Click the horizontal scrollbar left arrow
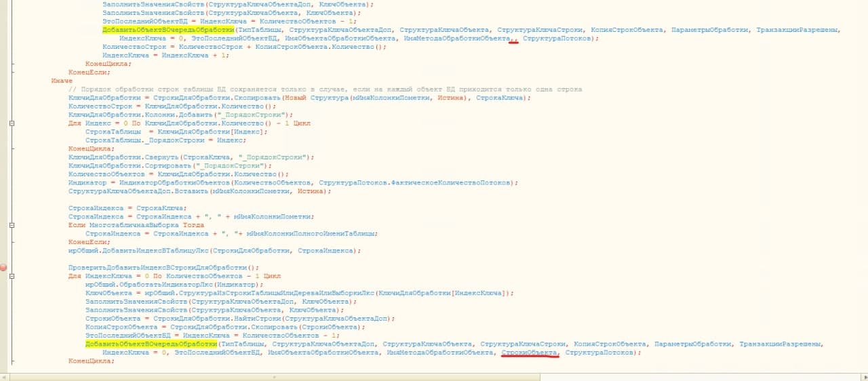This screenshot has width=868, height=381. [x=3, y=376]
